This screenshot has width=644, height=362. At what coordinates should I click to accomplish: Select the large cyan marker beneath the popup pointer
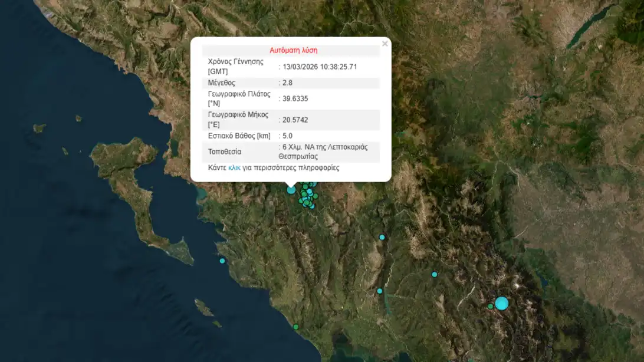click(291, 190)
